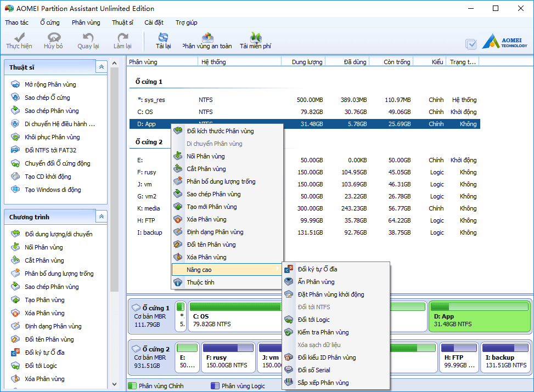Viewport: 534px width, 392px height.
Task: Click the checkbox icon beside AOMEI logo
Action: coord(471,44)
